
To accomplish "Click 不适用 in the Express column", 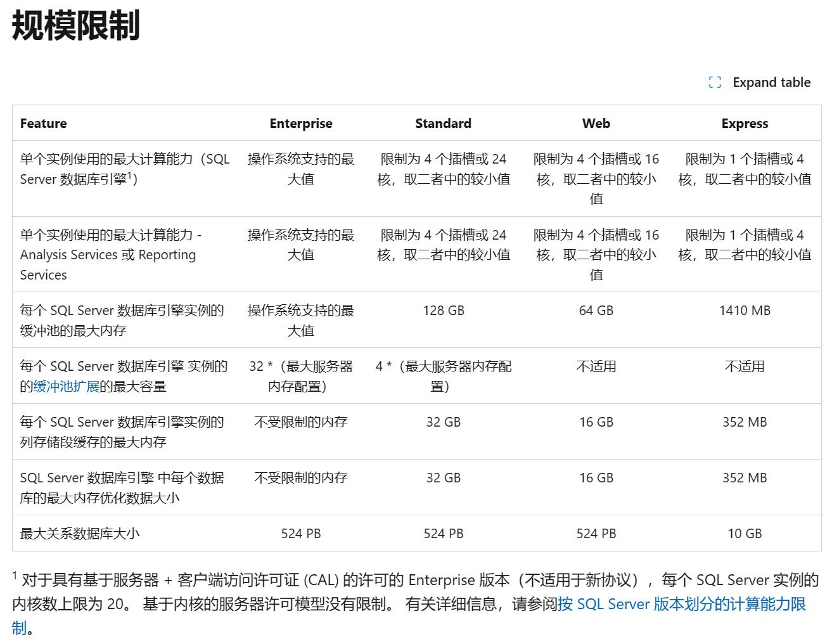I will click(745, 366).
